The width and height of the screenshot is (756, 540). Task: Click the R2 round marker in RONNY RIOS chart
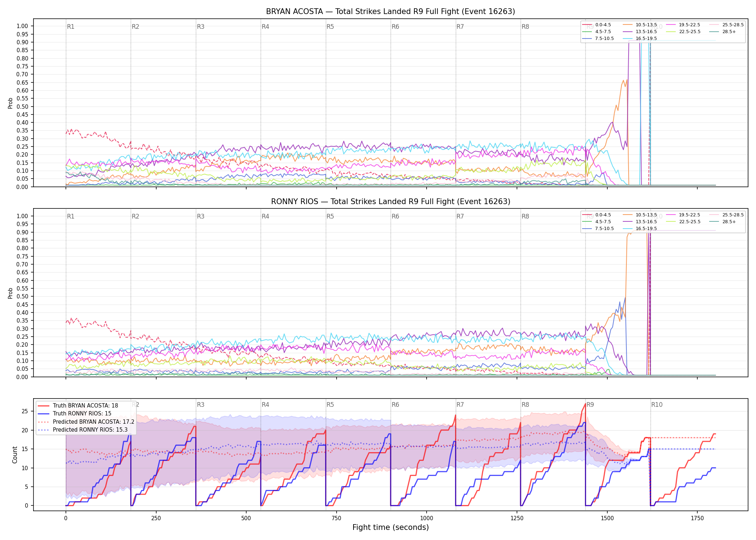135,216
